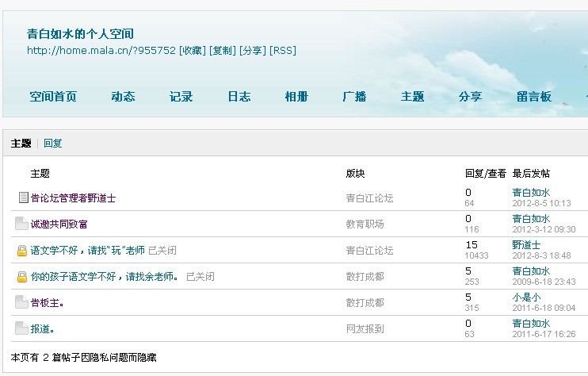
Task: Switch to the 留言板 page
Action: point(533,97)
